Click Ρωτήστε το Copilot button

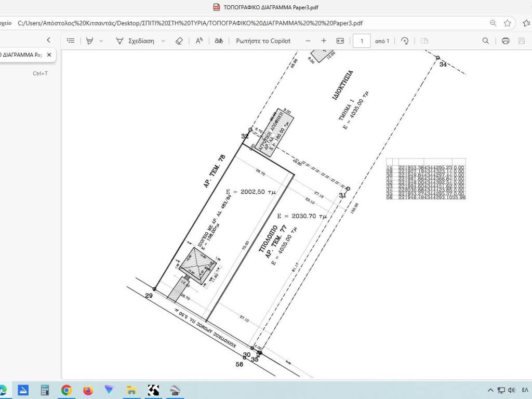click(263, 41)
